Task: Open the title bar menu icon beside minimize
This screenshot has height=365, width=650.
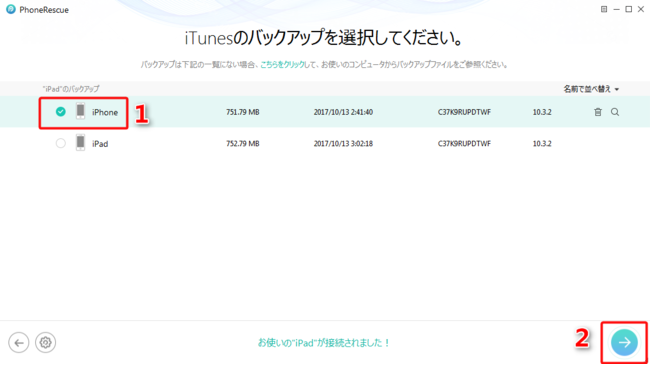Action: point(604,9)
